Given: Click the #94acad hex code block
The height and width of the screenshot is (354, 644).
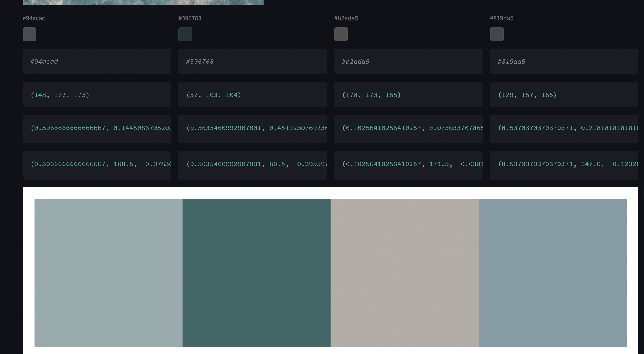Looking at the screenshot, I should [97, 62].
